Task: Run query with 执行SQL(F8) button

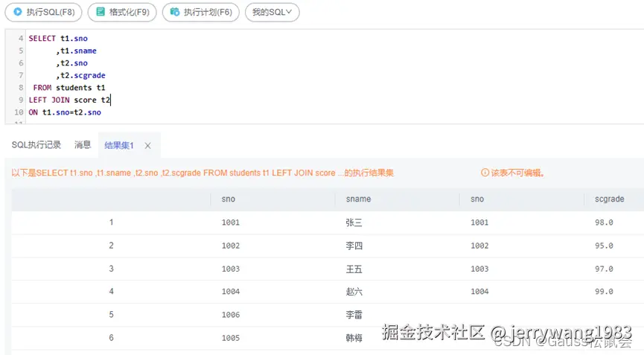Action: [43, 12]
